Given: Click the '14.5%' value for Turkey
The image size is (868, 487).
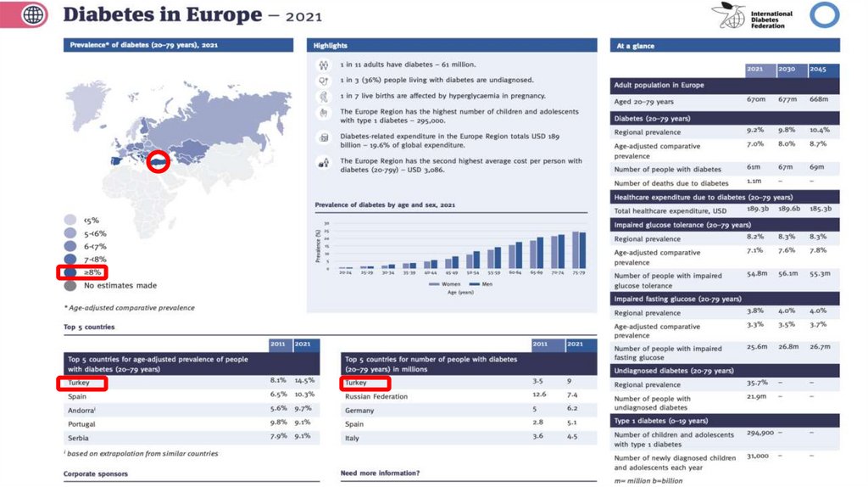Looking at the screenshot, I should point(304,381).
